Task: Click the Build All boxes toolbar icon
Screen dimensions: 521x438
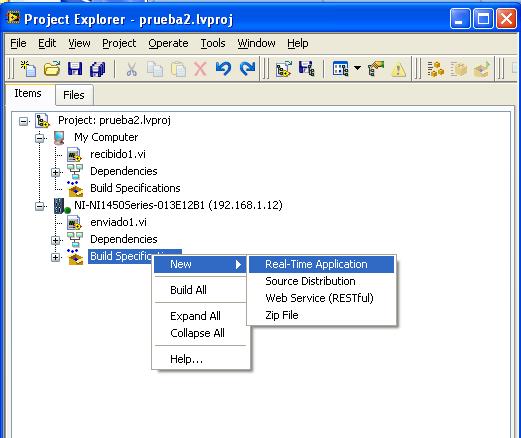Action: 436,69
